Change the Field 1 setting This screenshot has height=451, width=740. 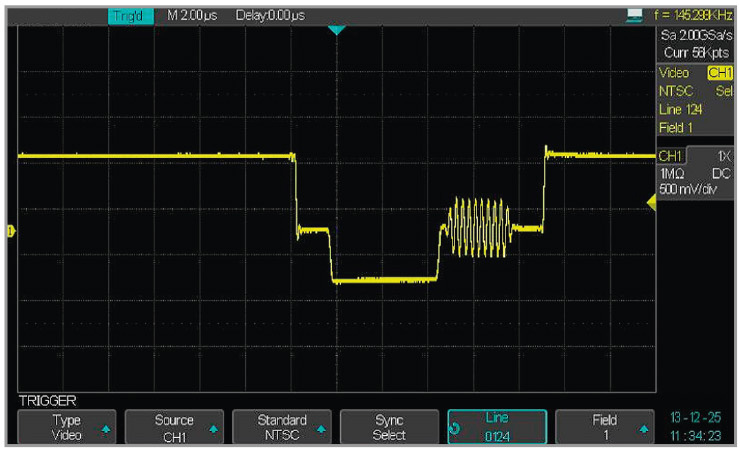click(604, 427)
